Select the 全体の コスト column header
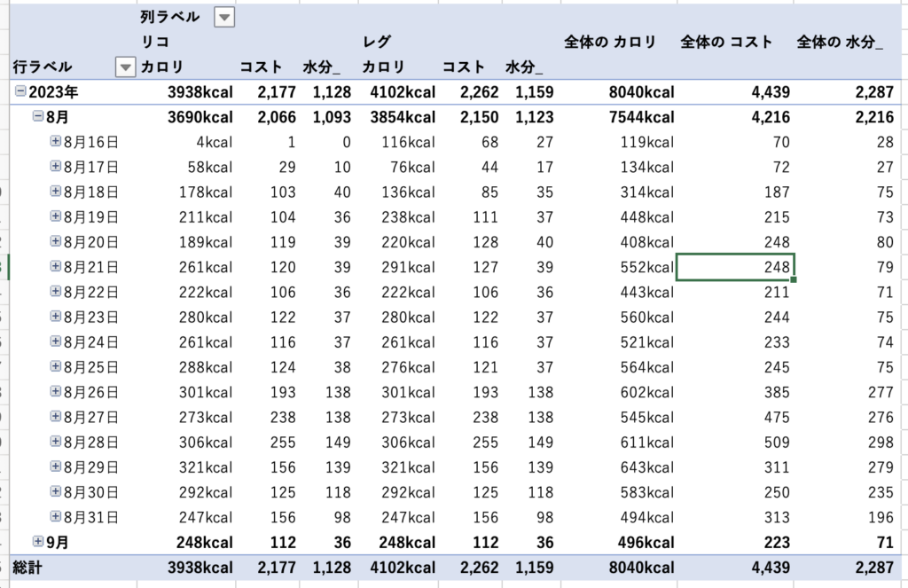Viewport: 908px width, 588px height. [x=726, y=42]
